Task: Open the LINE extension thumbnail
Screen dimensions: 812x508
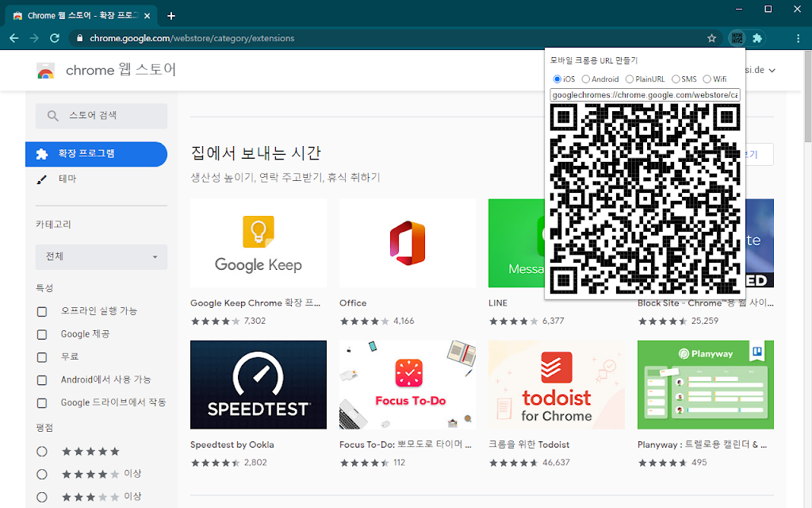Action: (516, 243)
